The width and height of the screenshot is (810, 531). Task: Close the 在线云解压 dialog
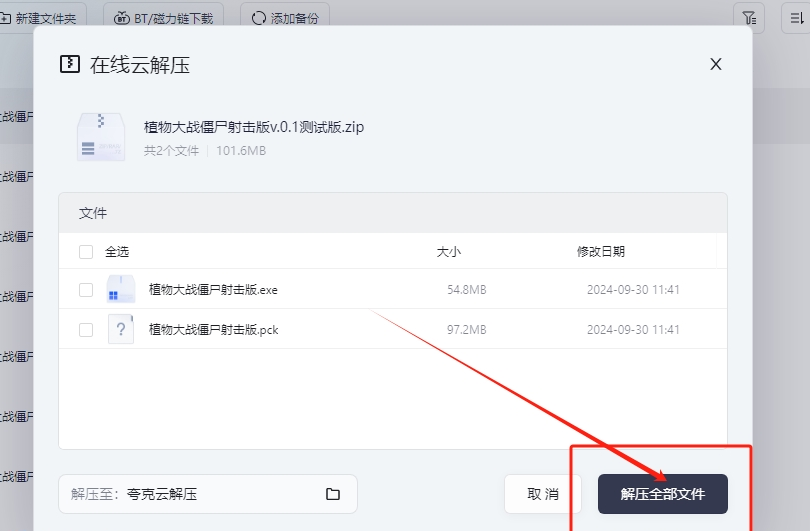pos(715,64)
